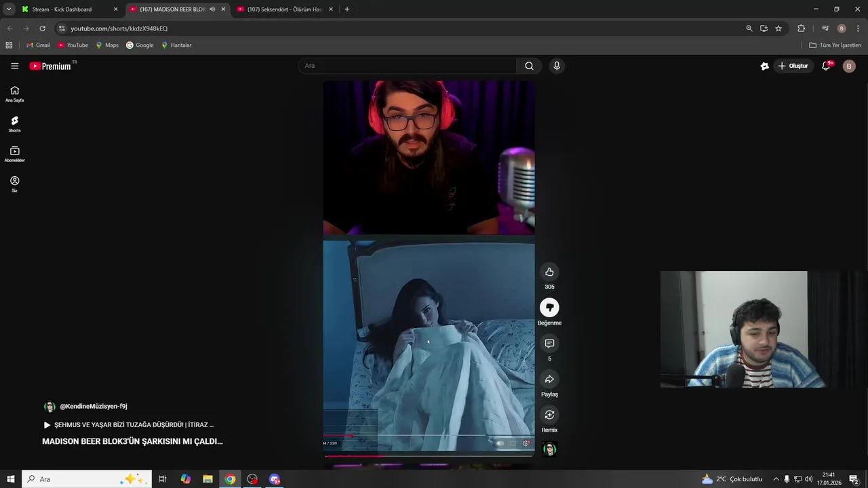Image resolution: width=868 pixels, height=488 pixels.
Task: Click the Chrome taskbar icon
Action: point(230,479)
